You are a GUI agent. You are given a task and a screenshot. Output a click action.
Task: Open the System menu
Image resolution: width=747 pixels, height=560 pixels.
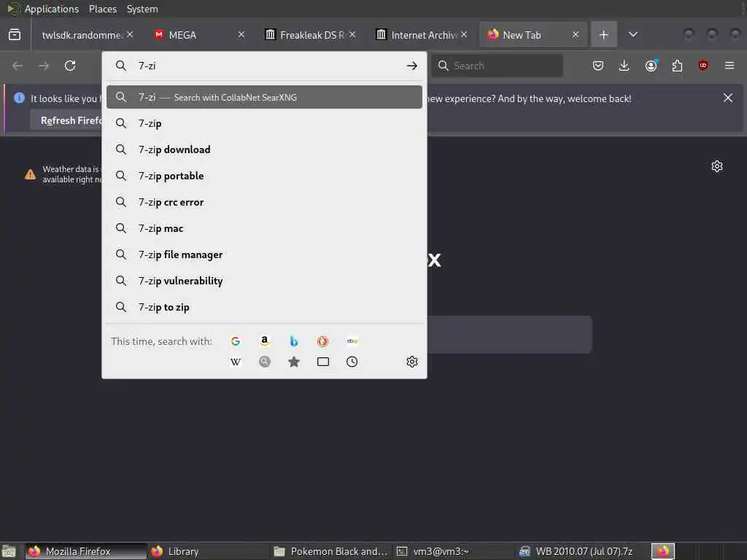tap(142, 9)
